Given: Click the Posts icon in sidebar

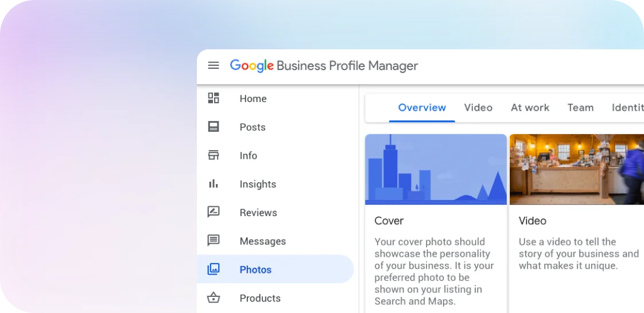Looking at the screenshot, I should tap(214, 127).
